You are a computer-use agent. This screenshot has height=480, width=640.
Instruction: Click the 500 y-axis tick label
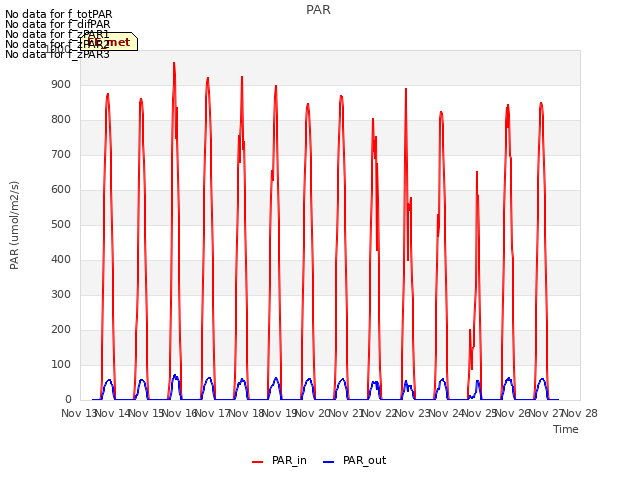pos(61,225)
